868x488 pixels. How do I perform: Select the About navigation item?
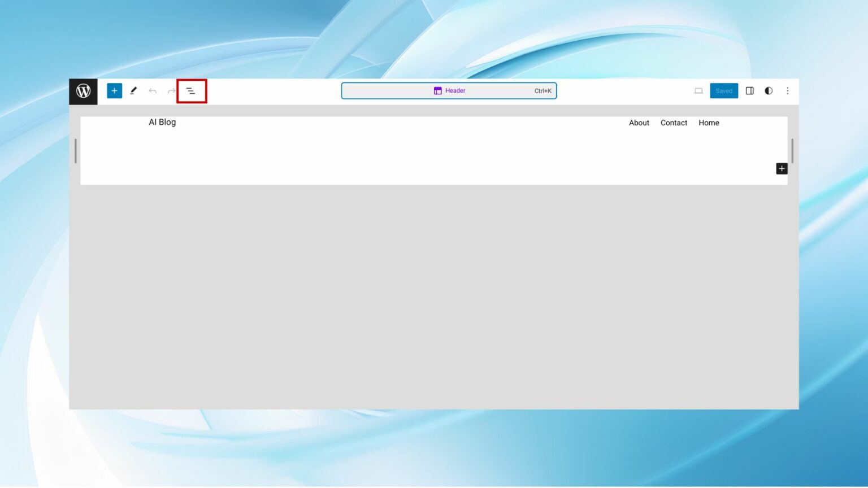pyautogui.click(x=639, y=123)
